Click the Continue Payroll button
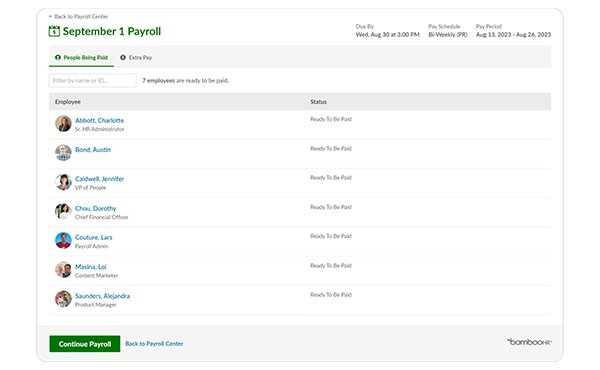Image resolution: width=600 pixels, height=370 pixels. click(85, 344)
